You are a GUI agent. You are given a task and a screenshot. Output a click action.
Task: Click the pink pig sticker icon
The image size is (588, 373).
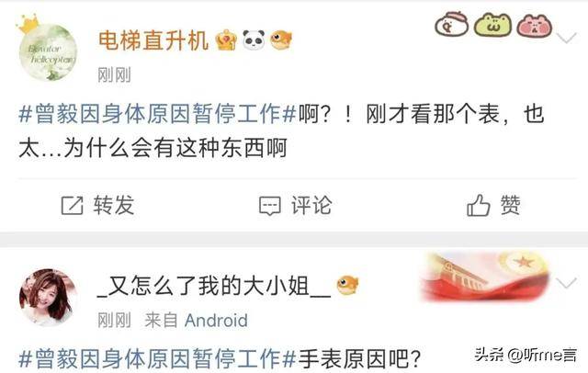(x=535, y=26)
